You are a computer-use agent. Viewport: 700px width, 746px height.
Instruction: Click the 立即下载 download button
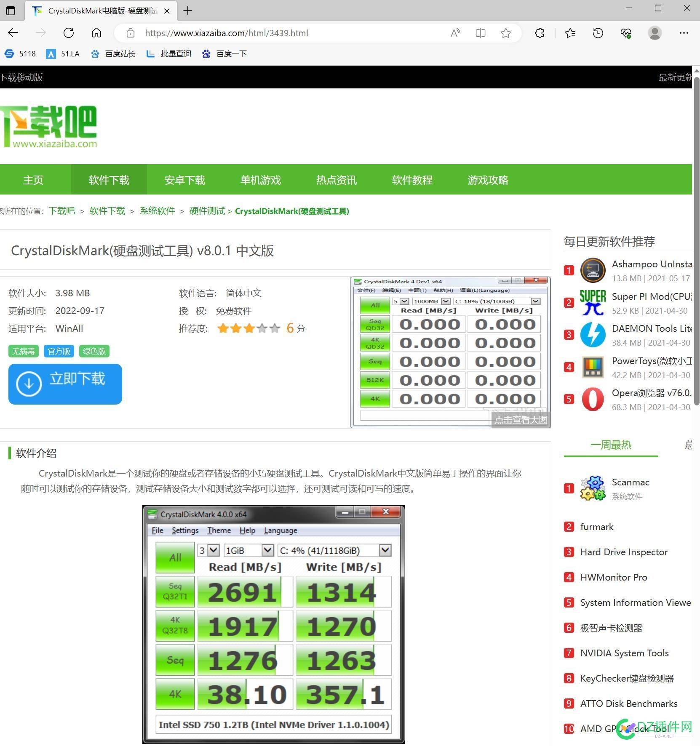65,384
